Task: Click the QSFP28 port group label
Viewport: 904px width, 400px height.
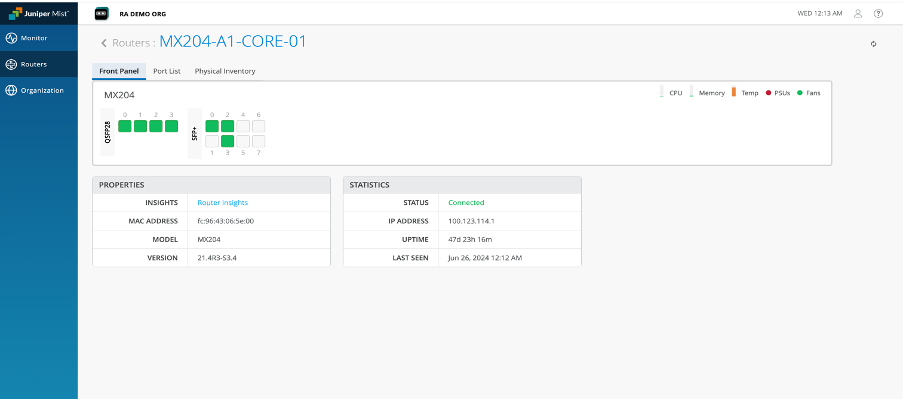Action: 108,132
